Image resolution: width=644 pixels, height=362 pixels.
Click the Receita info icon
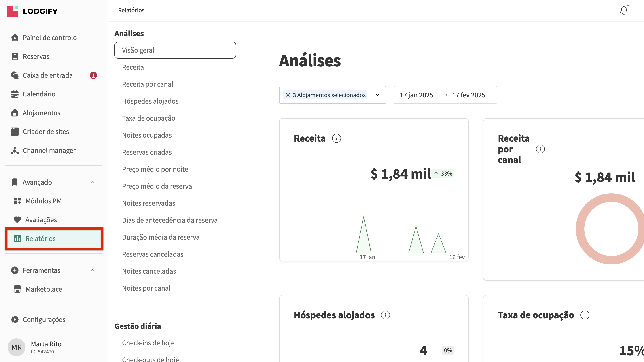coord(336,138)
